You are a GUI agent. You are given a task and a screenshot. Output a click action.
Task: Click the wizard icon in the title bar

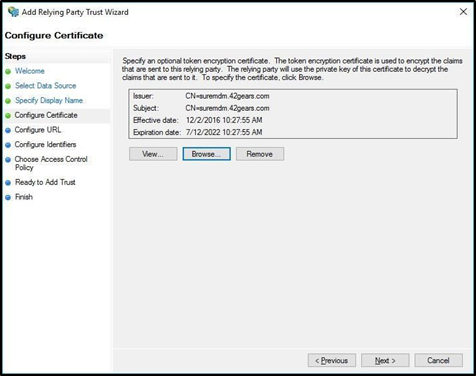pos(13,12)
